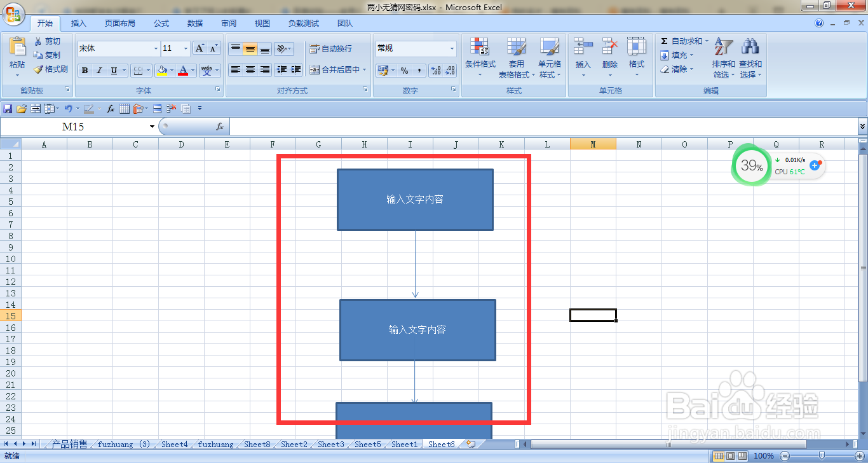The width and height of the screenshot is (868, 463).
Task: Open Conditional Formatting (条件格式)
Action: pyautogui.click(x=480, y=58)
